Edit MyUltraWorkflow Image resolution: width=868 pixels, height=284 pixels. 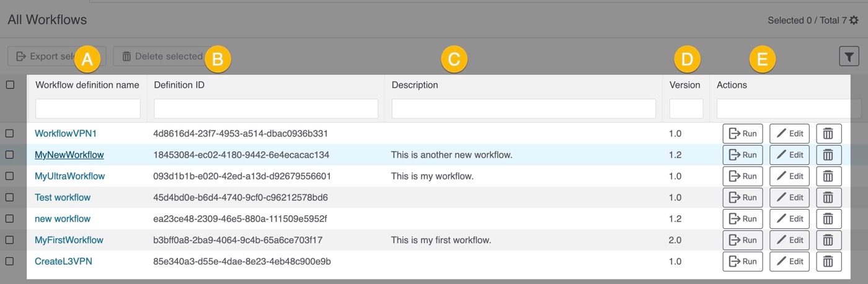click(x=790, y=176)
